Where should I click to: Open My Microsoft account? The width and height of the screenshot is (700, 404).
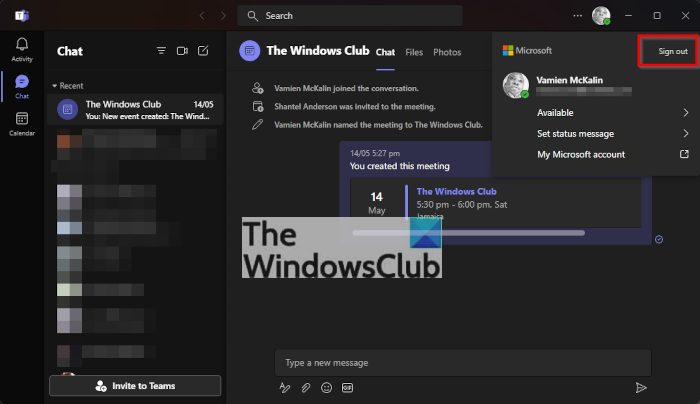[x=581, y=154]
